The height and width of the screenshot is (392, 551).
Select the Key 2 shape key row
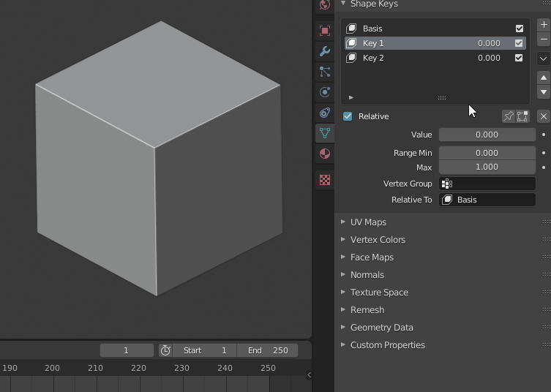click(x=435, y=58)
